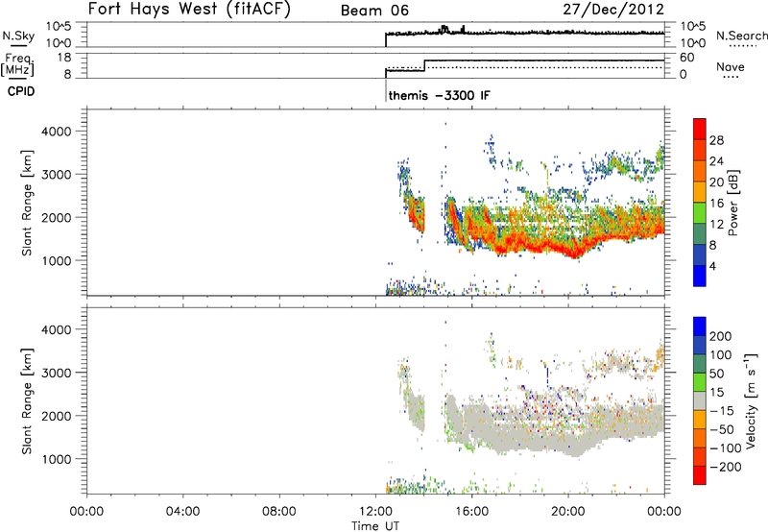Select the '4' power colorbar label
The height and width of the screenshot is (532, 768).
point(712,266)
